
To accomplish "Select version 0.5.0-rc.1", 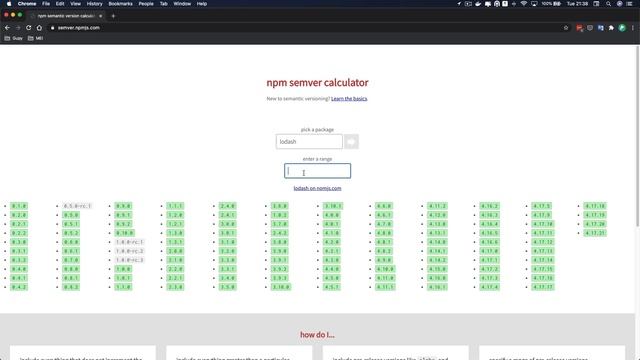I will (x=77, y=206).
